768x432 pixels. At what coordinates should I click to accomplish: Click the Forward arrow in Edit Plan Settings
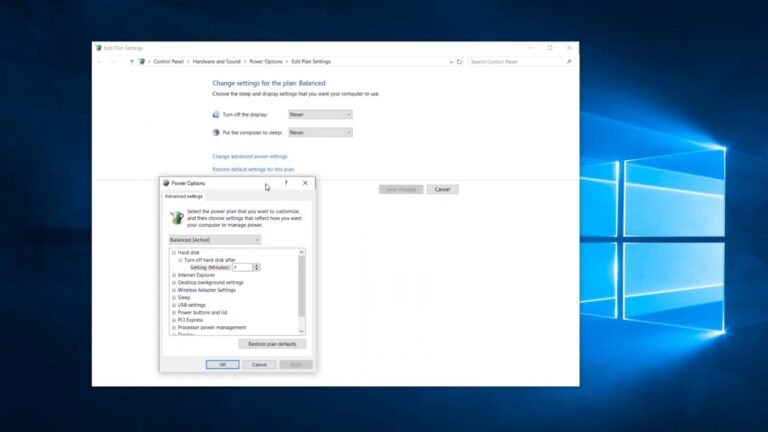pos(113,62)
